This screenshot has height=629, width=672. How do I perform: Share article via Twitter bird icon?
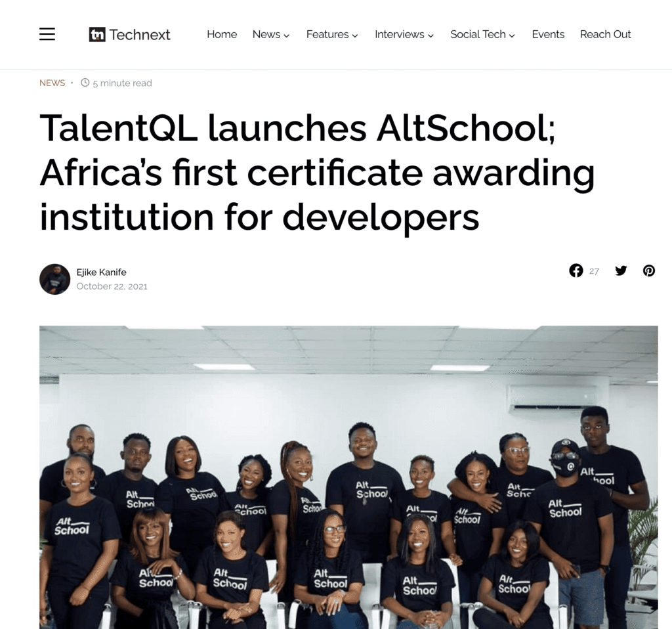click(621, 271)
